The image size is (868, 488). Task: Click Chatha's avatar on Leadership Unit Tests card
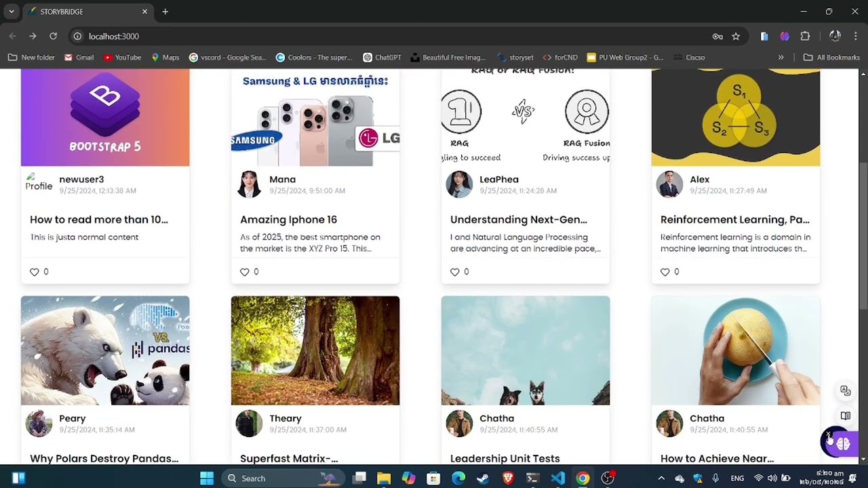pos(459,424)
